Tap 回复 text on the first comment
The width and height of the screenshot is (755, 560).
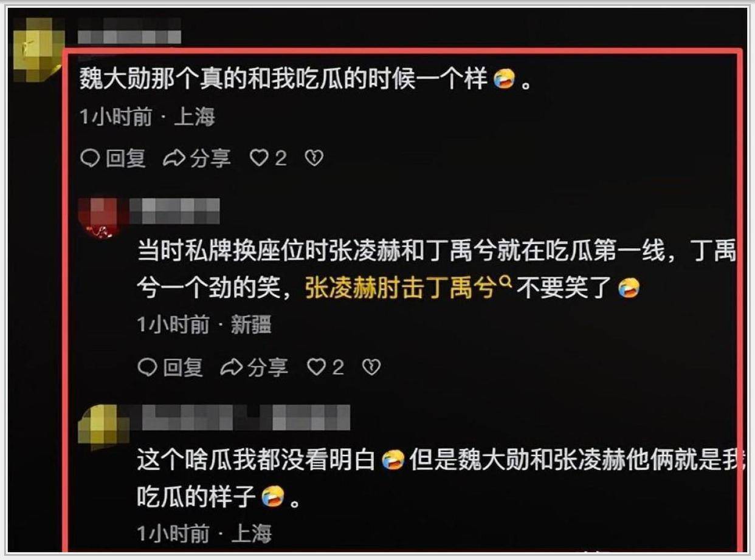click(126, 159)
